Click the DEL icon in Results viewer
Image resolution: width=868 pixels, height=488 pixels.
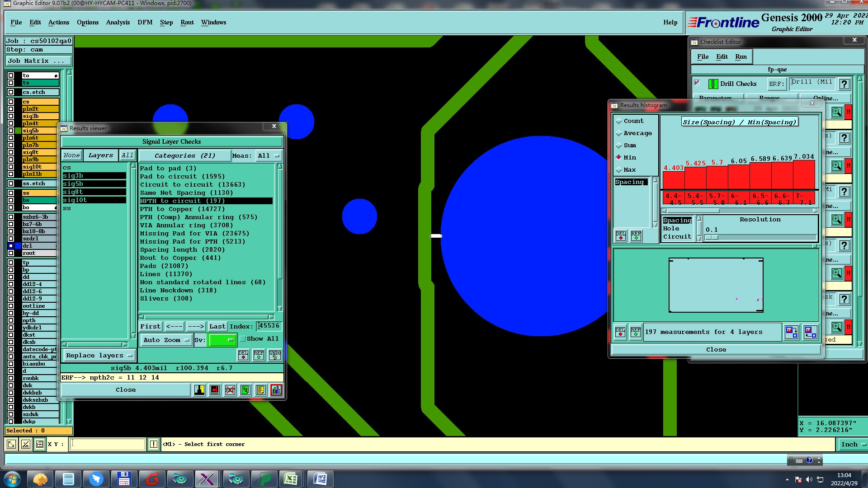point(243,355)
